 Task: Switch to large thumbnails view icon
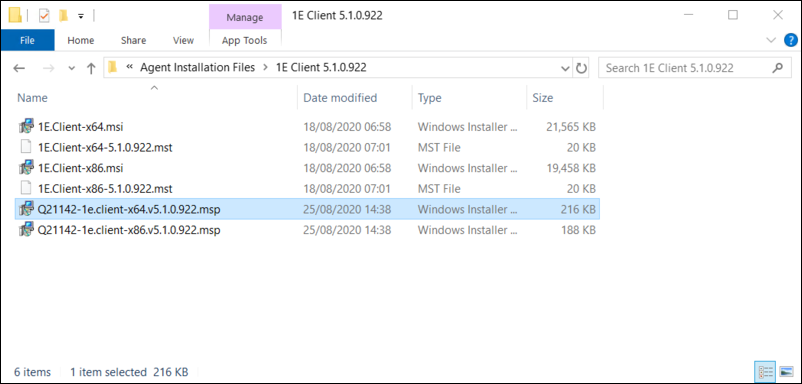click(785, 371)
